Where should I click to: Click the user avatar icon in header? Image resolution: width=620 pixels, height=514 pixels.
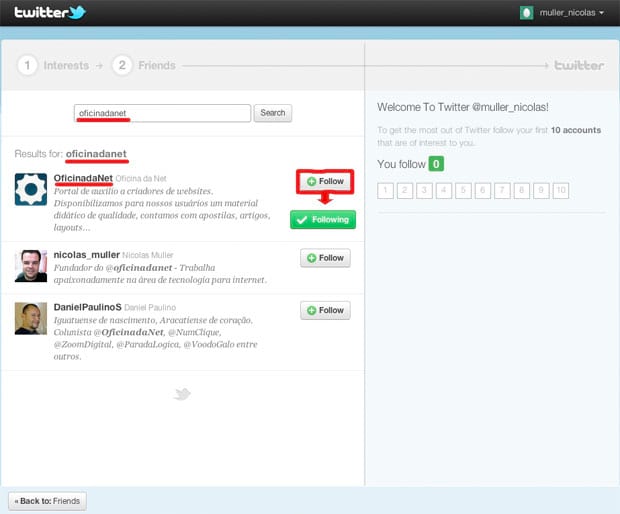527,13
